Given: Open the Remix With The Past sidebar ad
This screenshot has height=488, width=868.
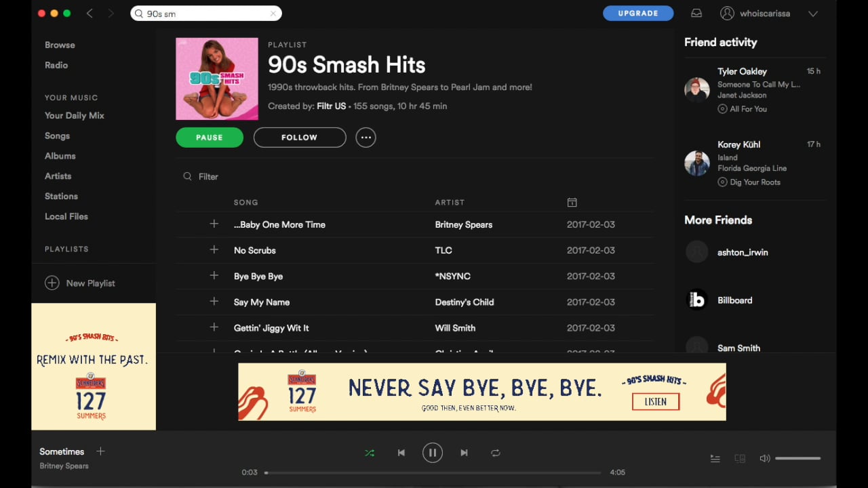Looking at the screenshot, I should 94,366.
